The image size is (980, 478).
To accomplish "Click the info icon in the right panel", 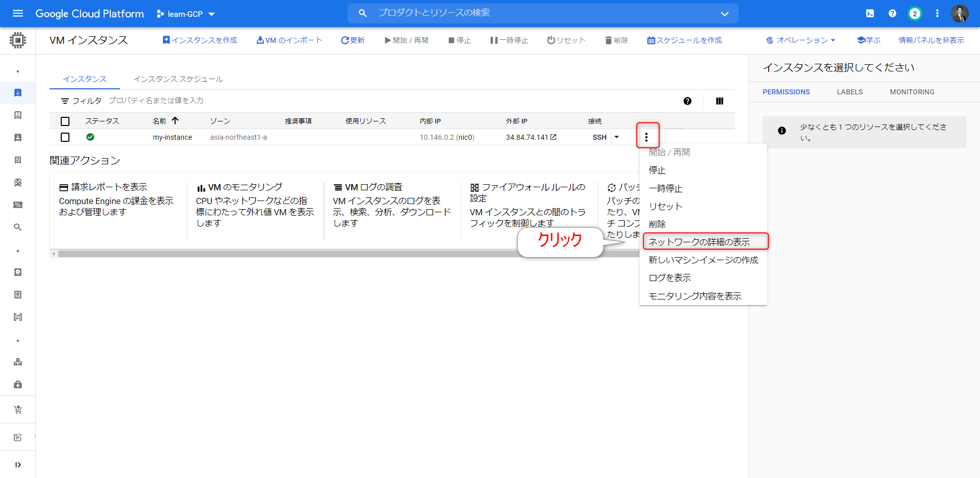I will (x=782, y=131).
